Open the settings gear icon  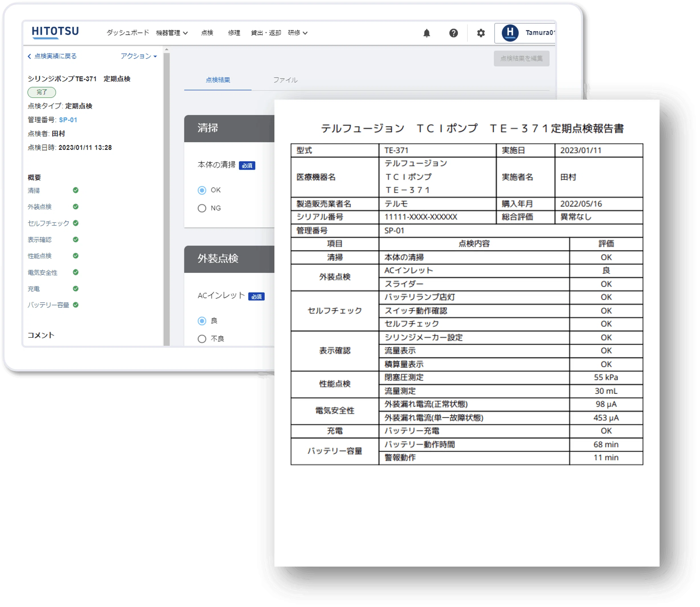click(481, 33)
